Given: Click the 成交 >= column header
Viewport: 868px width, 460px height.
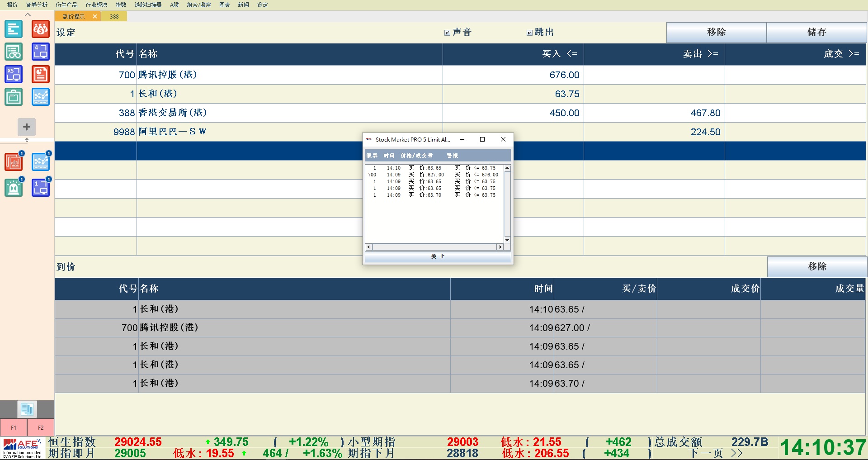Looking at the screenshot, I should tap(795, 54).
